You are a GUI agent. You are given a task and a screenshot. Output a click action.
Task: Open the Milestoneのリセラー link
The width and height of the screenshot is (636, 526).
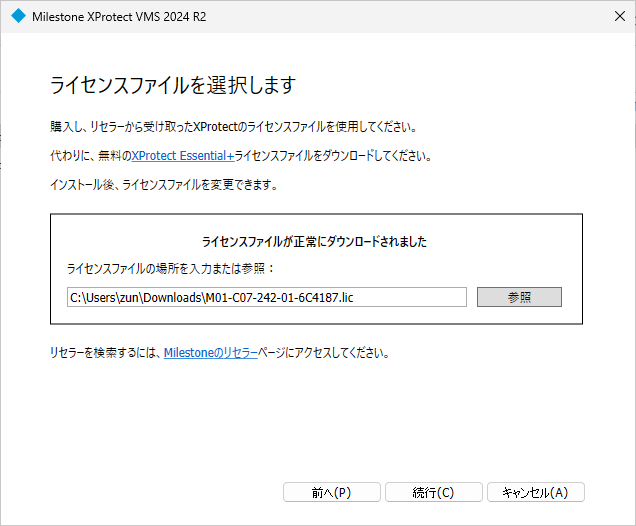tap(211, 353)
